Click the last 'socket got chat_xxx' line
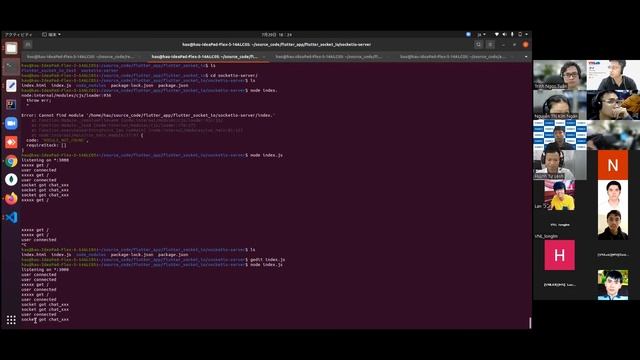The image size is (640, 360). tap(45, 320)
